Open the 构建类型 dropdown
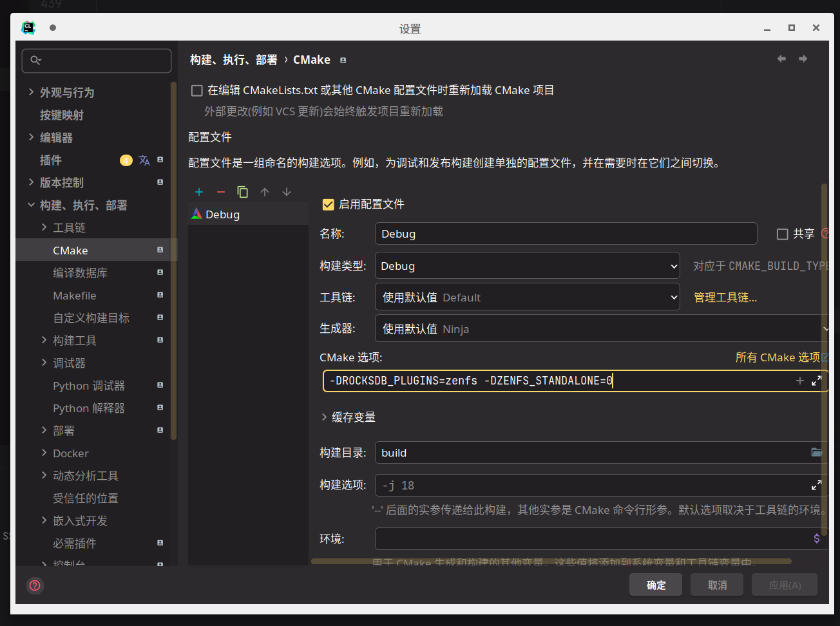The image size is (840, 626). [527, 266]
